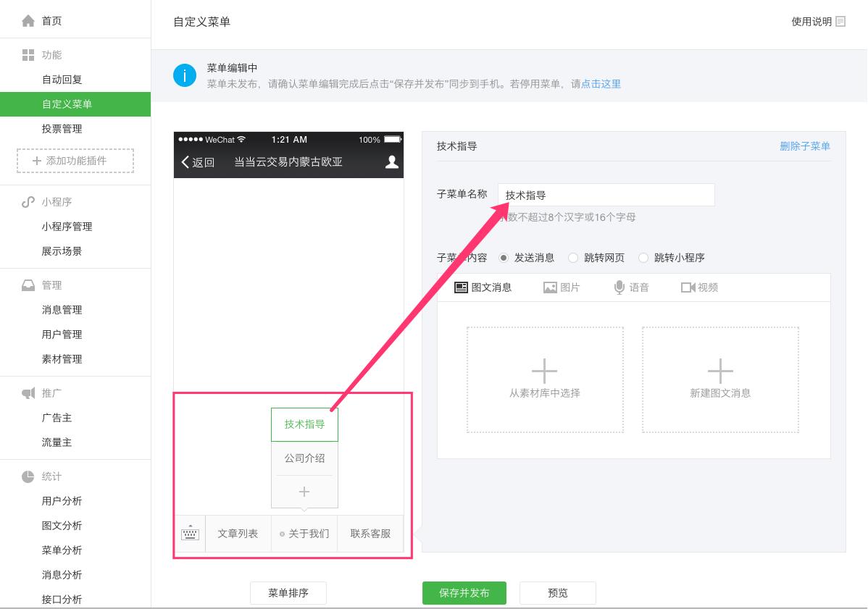Open 从素材库中选择 picker
This screenshot has width=868, height=609.
click(545, 379)
